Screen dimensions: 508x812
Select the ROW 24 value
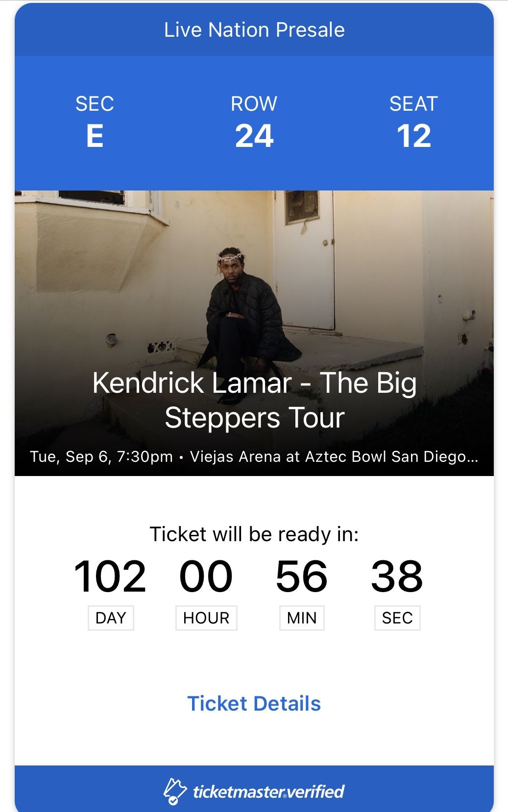[254, 136]
